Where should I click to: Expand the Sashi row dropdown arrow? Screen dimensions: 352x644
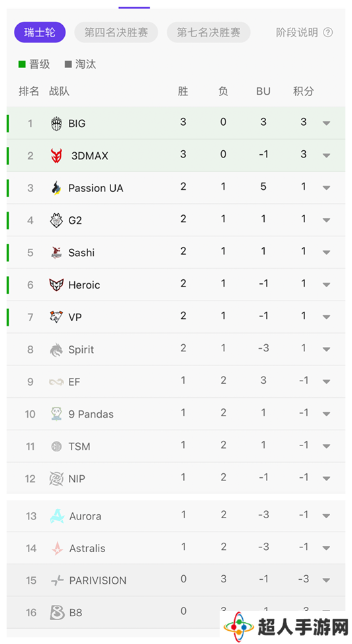point(327,253)
